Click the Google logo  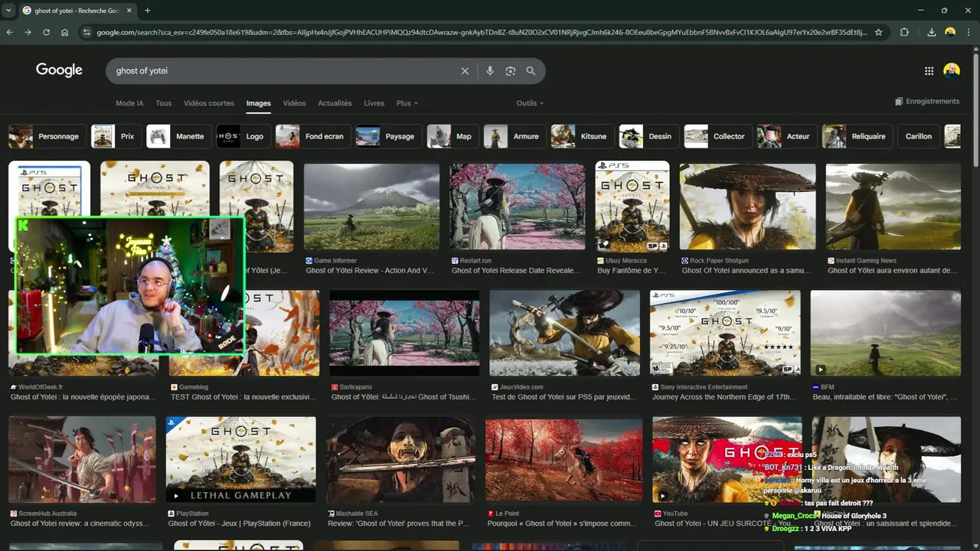click(x=59, y=70)
